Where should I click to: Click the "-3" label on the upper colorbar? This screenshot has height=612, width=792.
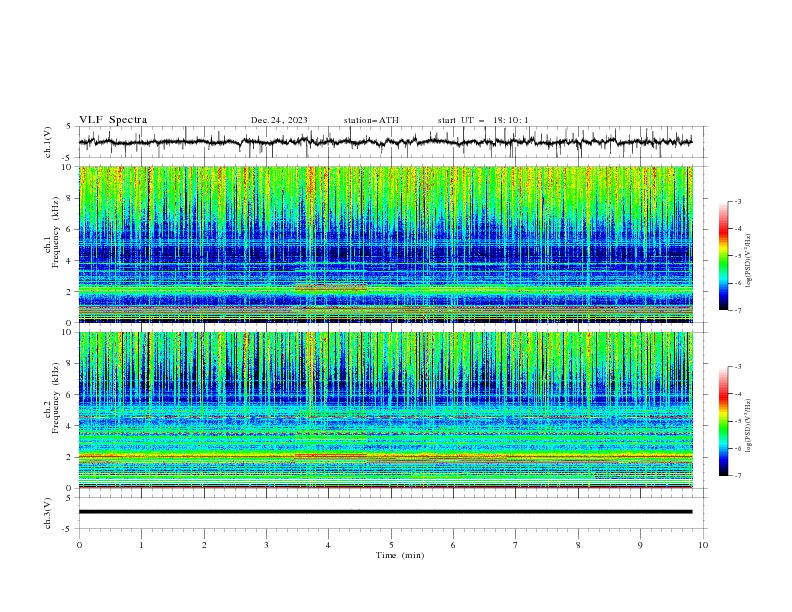738,201
